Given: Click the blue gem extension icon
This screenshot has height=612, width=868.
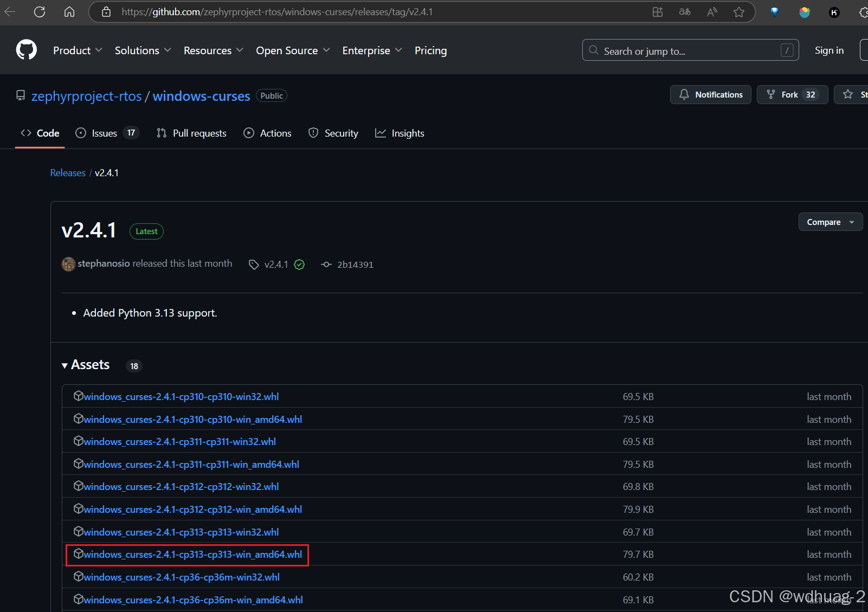Looking at the screenshot, I should [775, 12].
